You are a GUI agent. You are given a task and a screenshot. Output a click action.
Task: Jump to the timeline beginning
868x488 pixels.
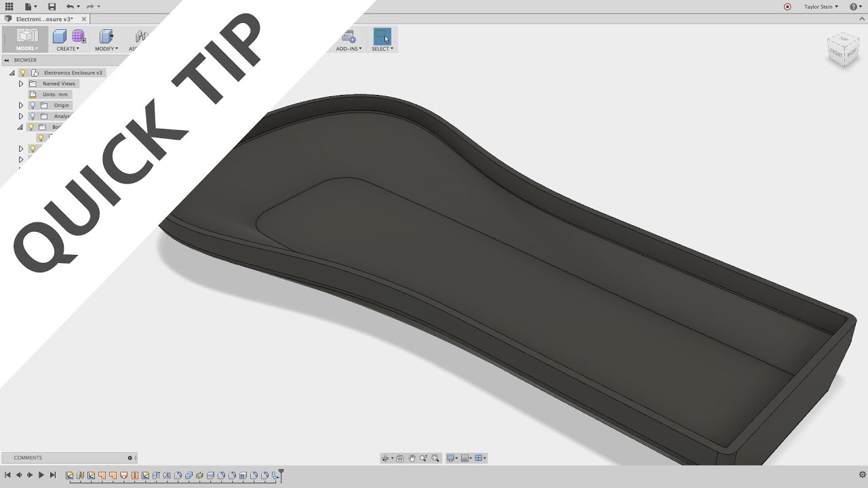[x=7, y=475]
